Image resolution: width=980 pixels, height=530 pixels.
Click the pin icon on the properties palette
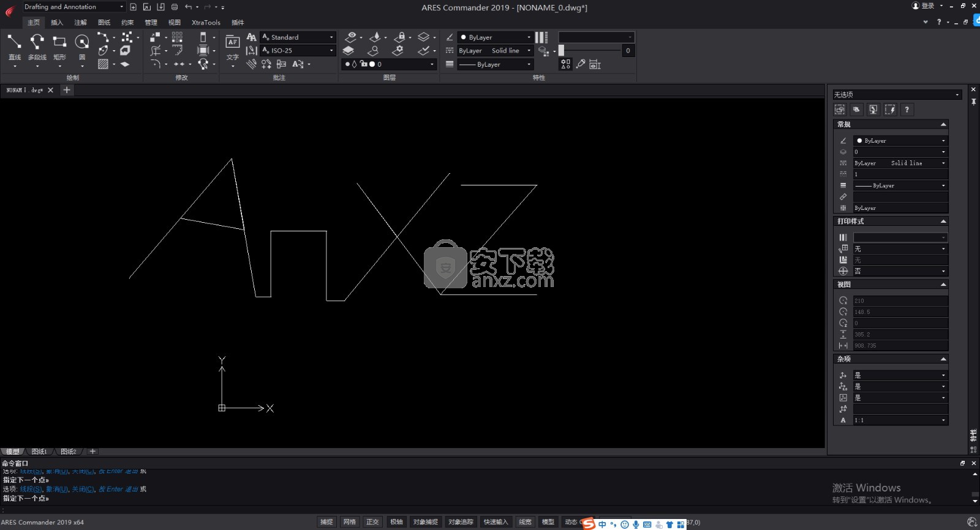tap(973, 102)
